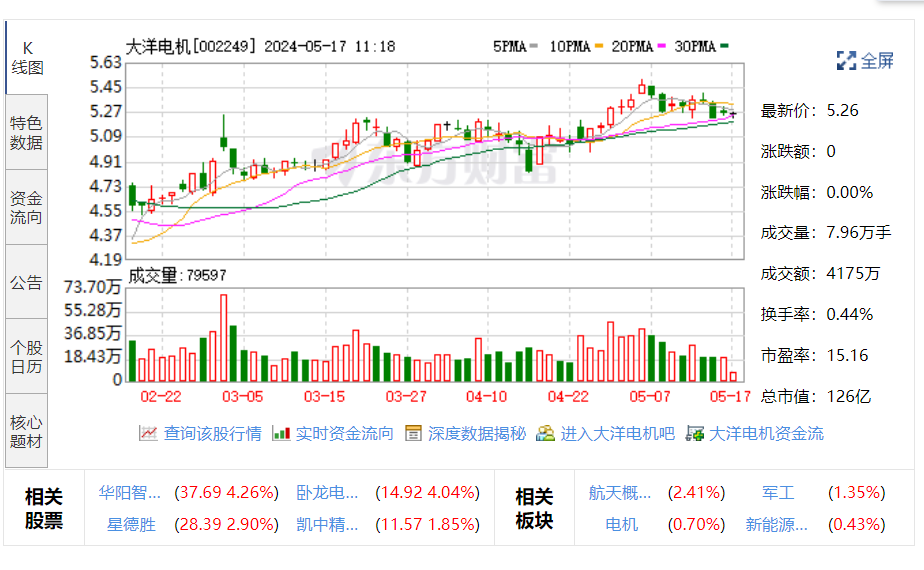This screenshot has height=570, width=924.
Task: Open the 进入大洋电机吧 link
Action: (618, 433)
